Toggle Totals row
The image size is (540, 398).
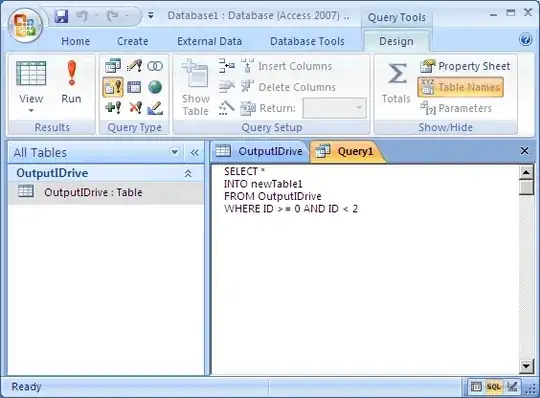pos(396,83)
